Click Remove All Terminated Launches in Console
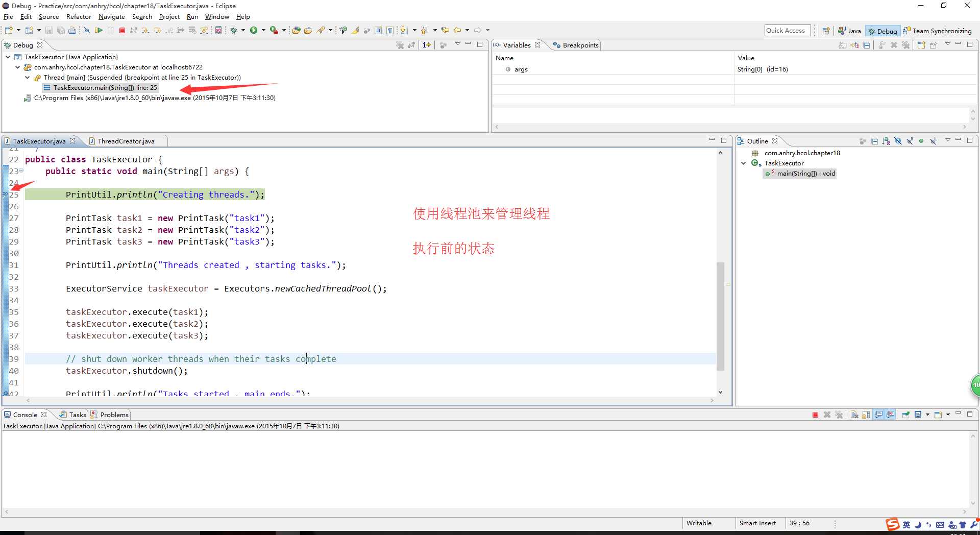The width and height of the screenshot is (980, 535). click(x=839, y=415)
